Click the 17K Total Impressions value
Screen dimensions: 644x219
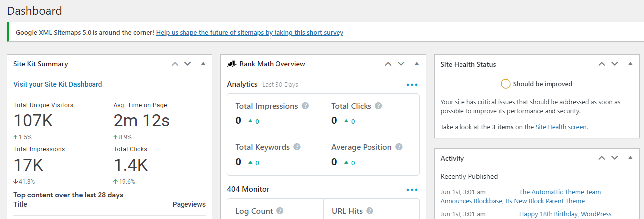pos(28,165)
